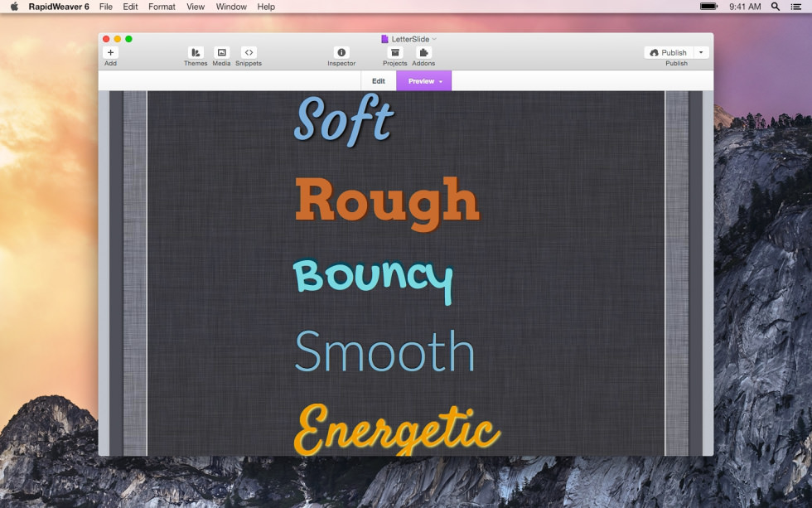Click the Publish button

pos(669,52)
